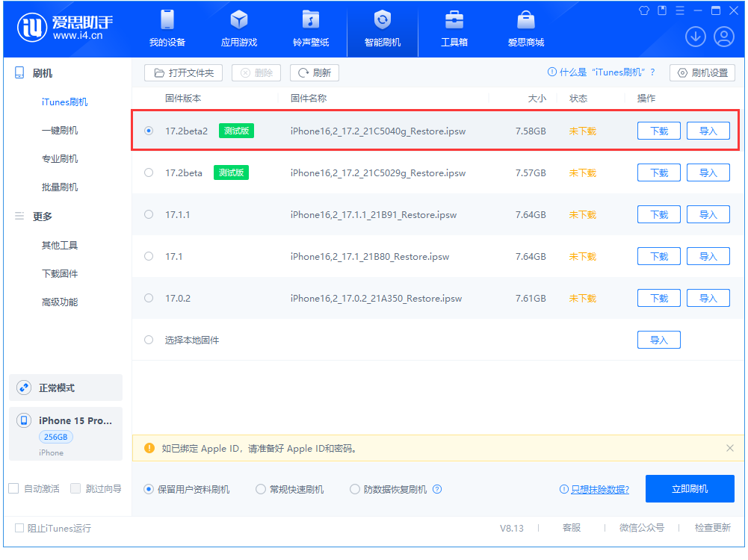Open the hamburger menu in the title bar
The image size is (748, 560).
[680, 10]
